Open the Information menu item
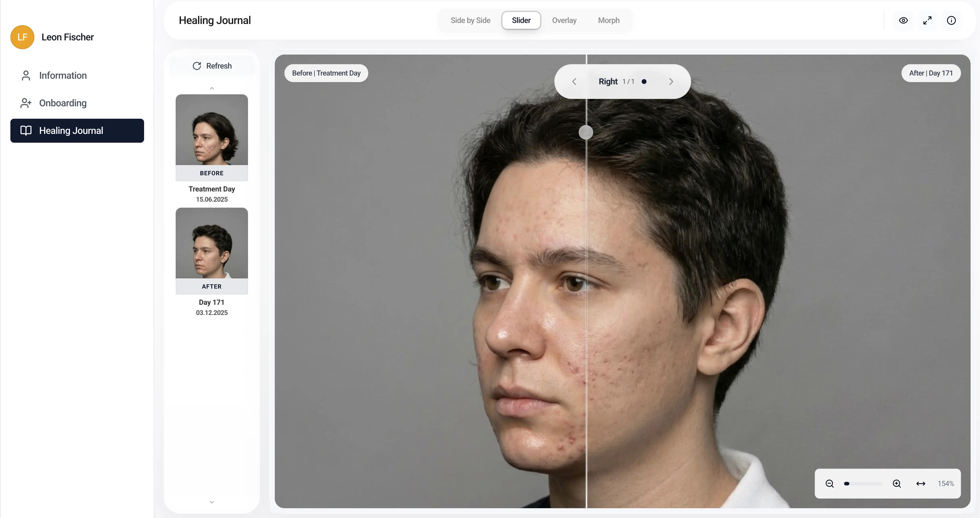The height and width of the screenshot is (518, 980). tap(63, 76)
